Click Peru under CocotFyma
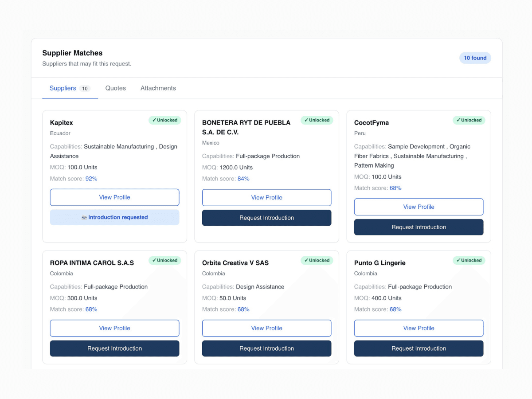Image resolution: width=532 pixels, height=399 pixels. (360, 133)
